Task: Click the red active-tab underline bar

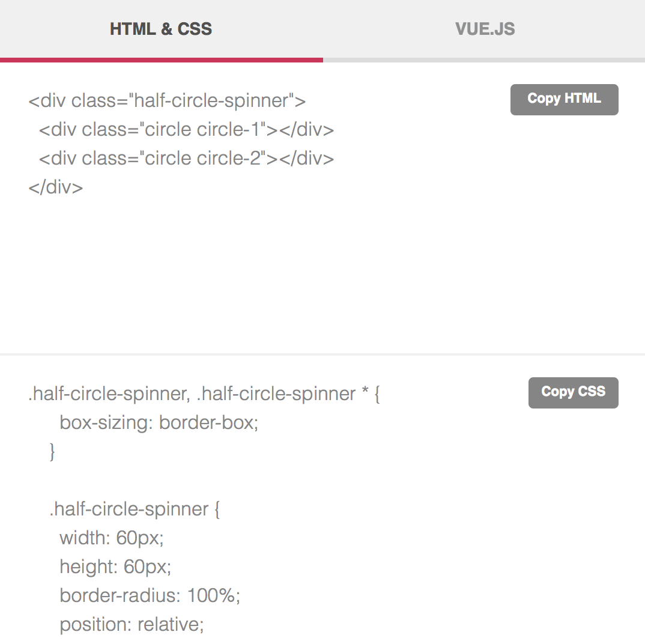Action: (x=161, y=59)
